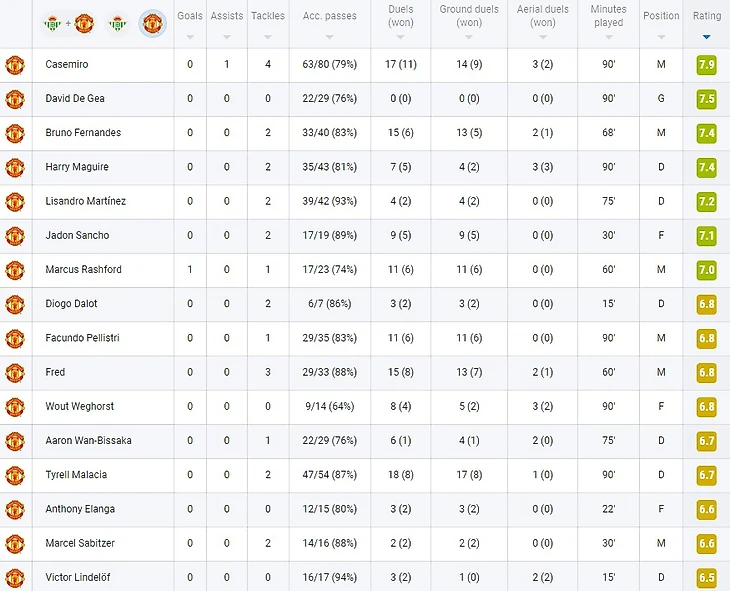The height and width of the screenshot is (591, 730).
Task: Open Harry Maguire's player name link
Action: [x=77, y=167]
